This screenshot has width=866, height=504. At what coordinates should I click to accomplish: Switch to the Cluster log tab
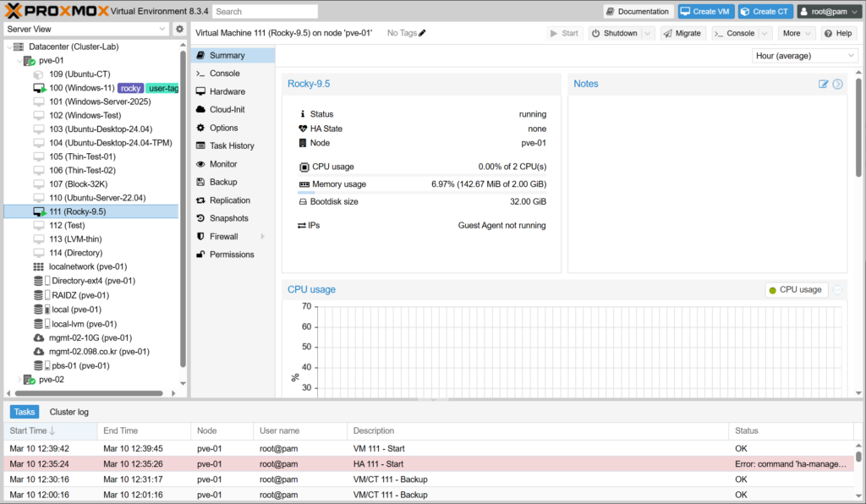tap(69, 412)
